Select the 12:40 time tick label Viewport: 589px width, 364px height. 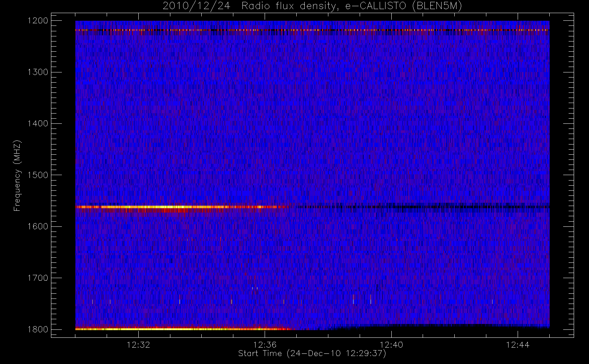[391, 345]
